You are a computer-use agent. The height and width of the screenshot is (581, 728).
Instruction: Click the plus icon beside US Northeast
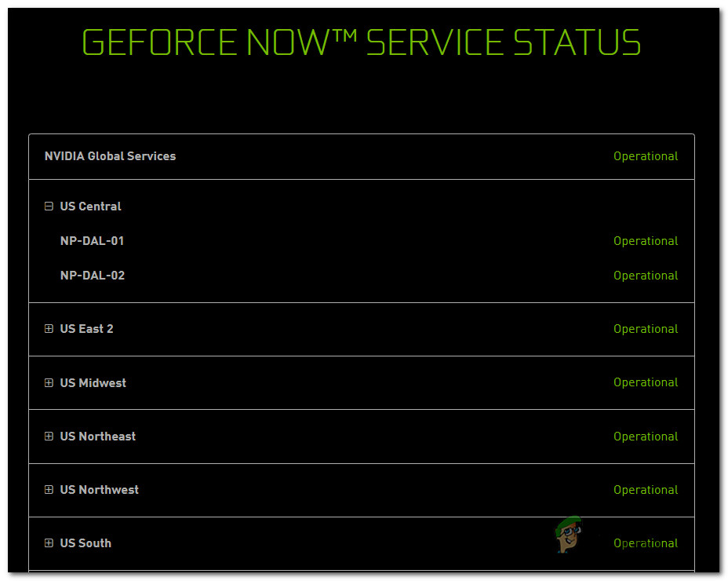click(x=49, y=437)
